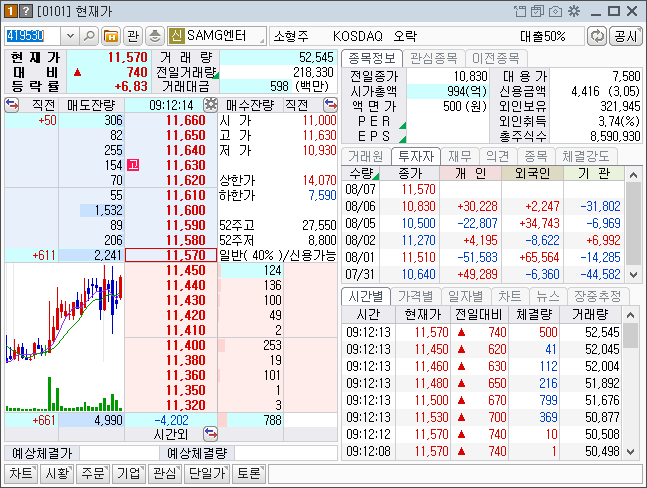Click the question mark help icon
The width and height of the screenshot is (647, 488).
click(x=25, y=11)
